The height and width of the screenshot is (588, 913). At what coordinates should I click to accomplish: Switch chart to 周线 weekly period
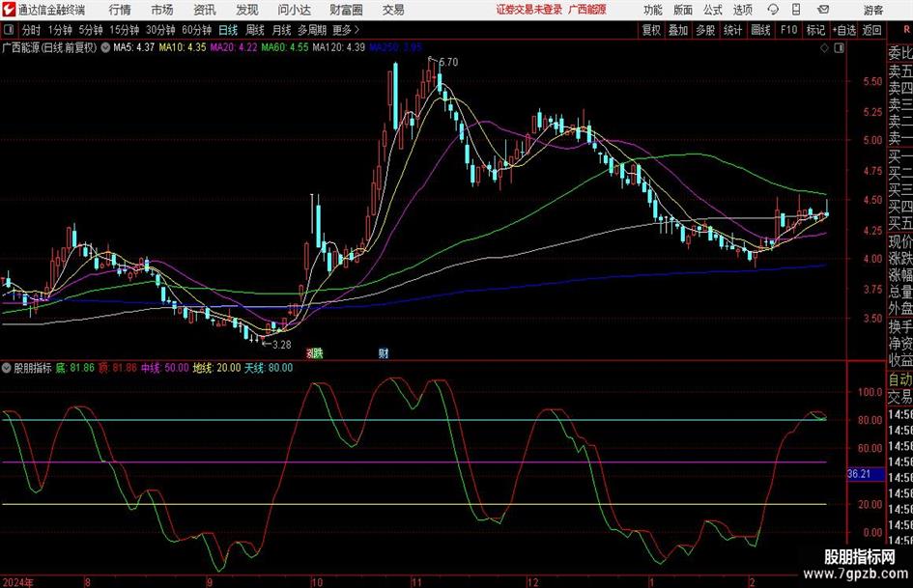(x=255, y=29)
